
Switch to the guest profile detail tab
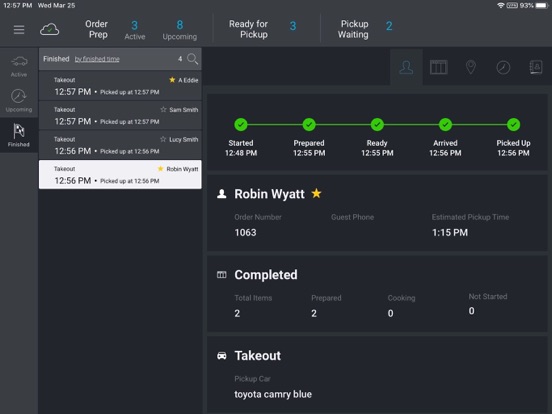tap(406, 67)
